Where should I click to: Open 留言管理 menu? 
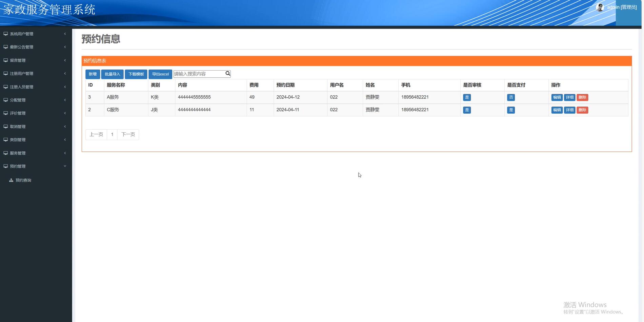[x=36, y=60]
